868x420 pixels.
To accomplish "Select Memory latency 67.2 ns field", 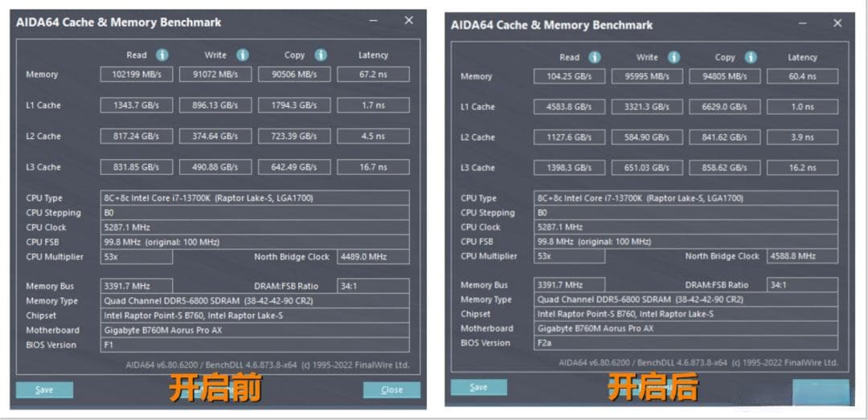I will coord(373,74).
